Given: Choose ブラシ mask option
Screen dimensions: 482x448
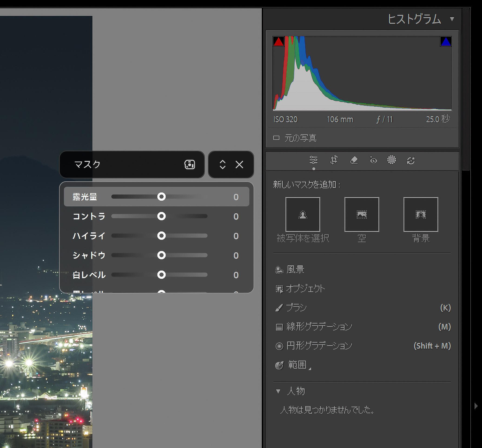Looking at the screenshot, I should (x=296, y=308).
